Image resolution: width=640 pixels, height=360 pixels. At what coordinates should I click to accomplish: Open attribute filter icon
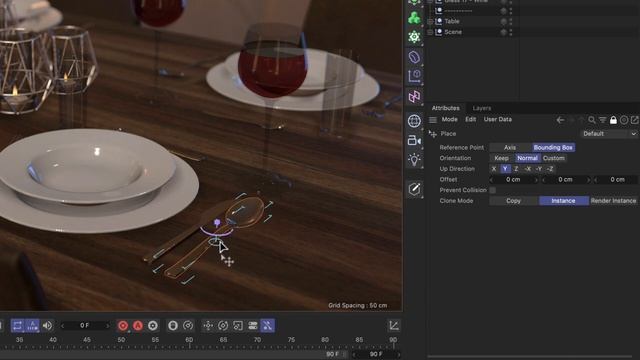(602, 120)
